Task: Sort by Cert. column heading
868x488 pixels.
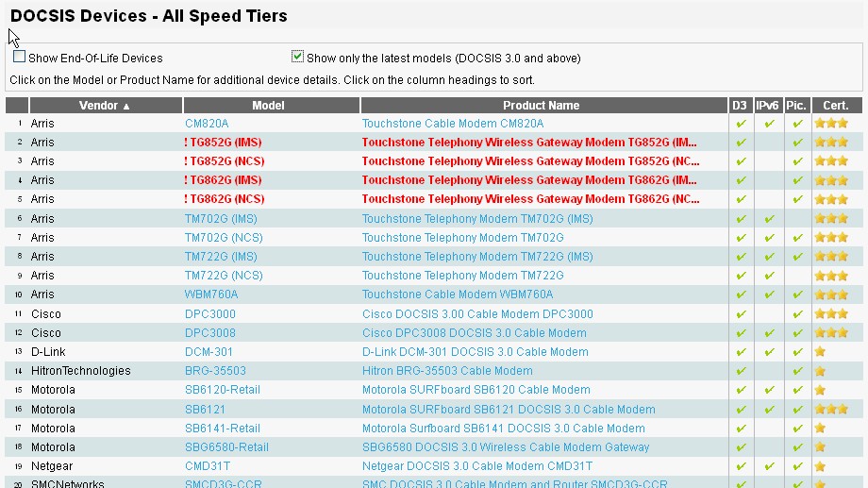Action: pyautogui.click(x=836, y=105)
